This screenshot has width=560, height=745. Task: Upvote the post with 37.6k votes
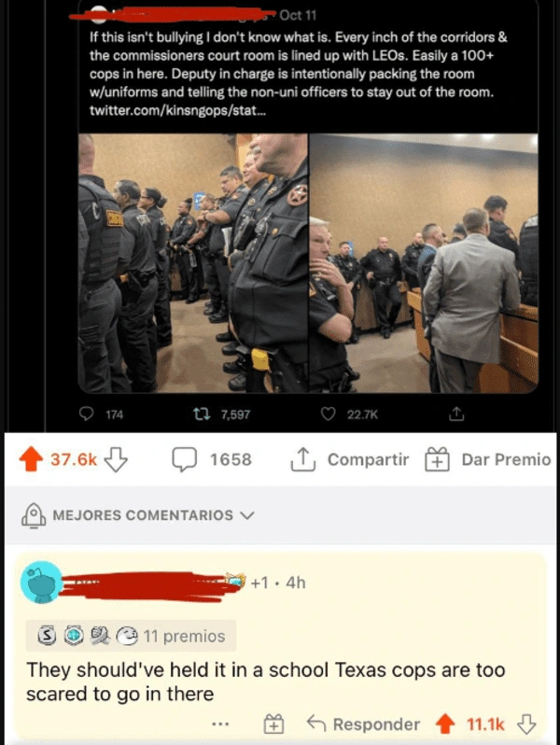[31, 459]
